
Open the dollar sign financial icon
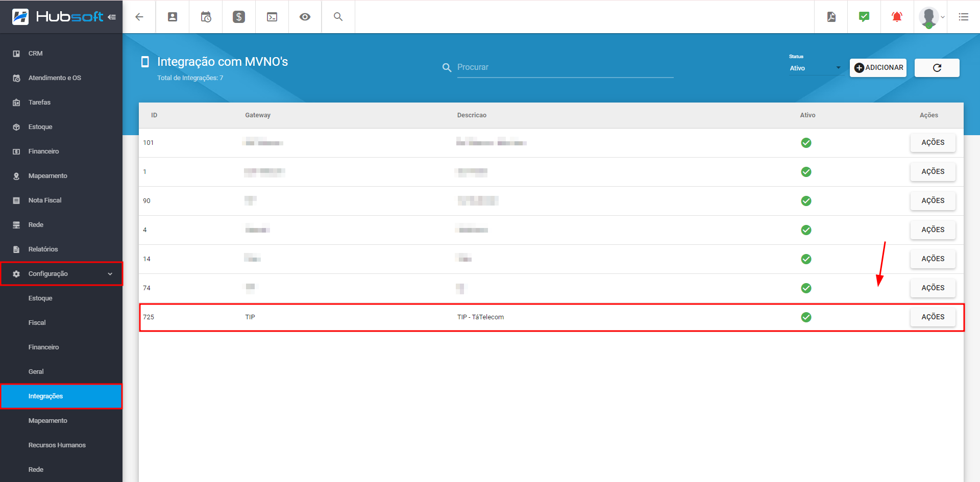click(239, 17)
